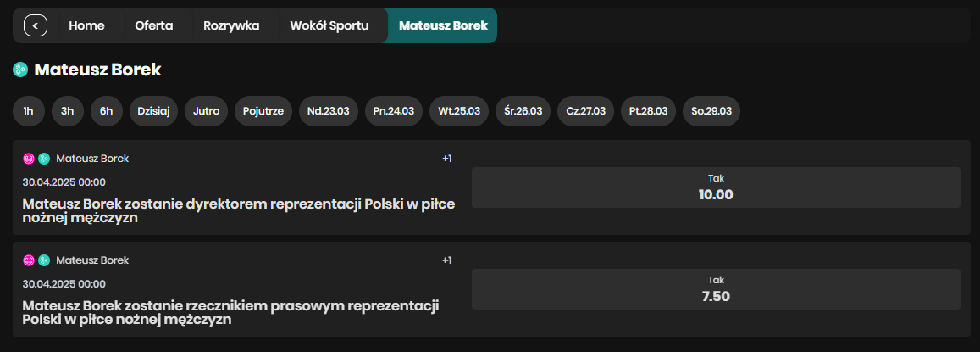This screenshot has height=352, width=980.
Task: Pick Tak odds 10.00 bet
Action: click(x=717, y=187)
